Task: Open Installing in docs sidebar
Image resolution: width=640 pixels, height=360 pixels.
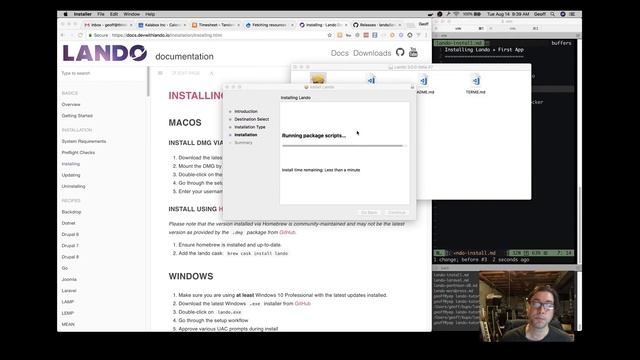Action: [71, 164]
